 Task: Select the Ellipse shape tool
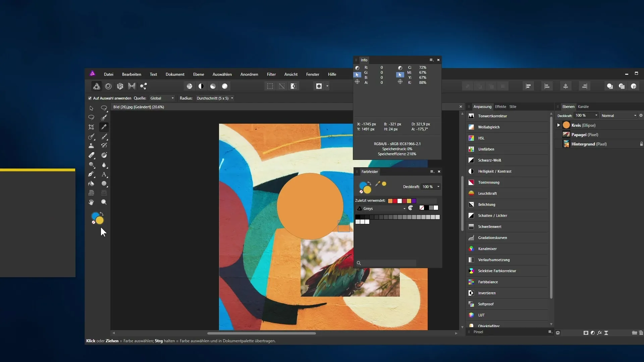tap(104, 184)
